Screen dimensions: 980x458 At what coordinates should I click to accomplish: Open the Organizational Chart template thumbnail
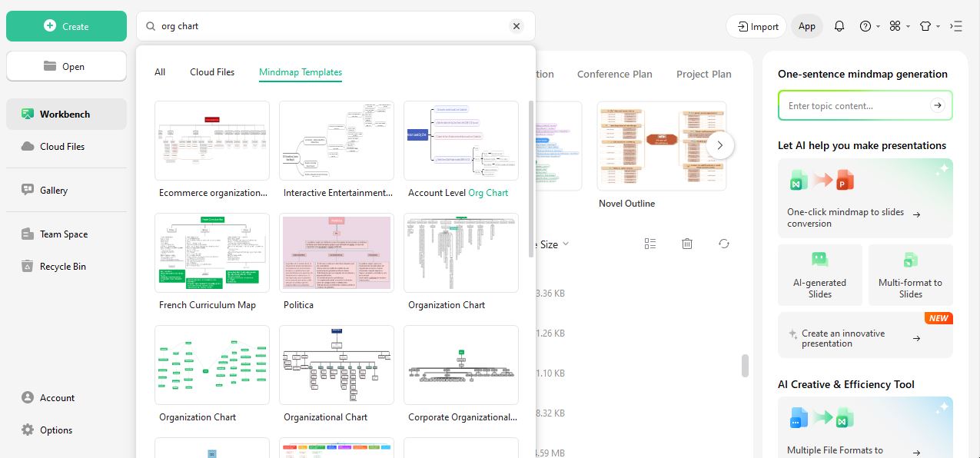337,365
